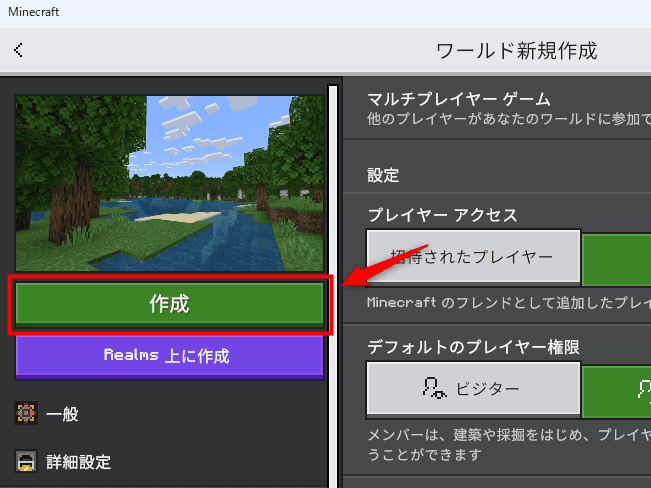Click the プレイヤー アクセス label
651x488 pixels.
pyautogui.click(x=441, y=214)
